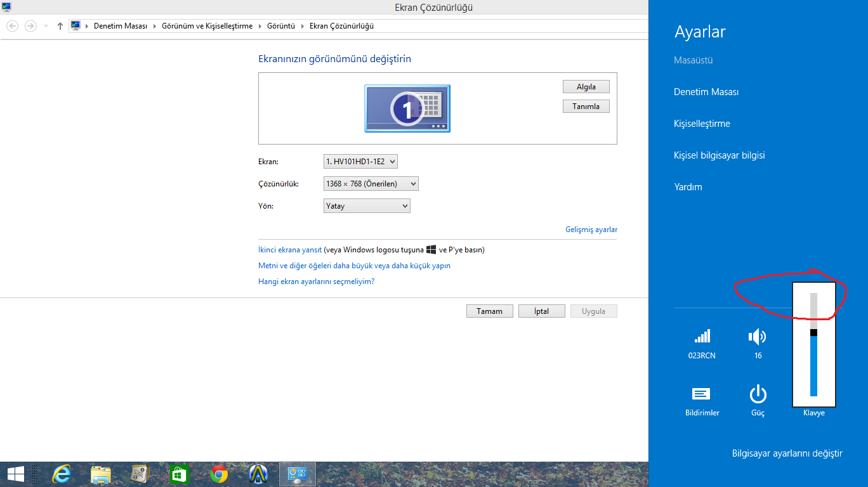The height and width of the screenshot is (487, 868).
Task: Click the network signal icon 023RCN
Action: point(702,337)
